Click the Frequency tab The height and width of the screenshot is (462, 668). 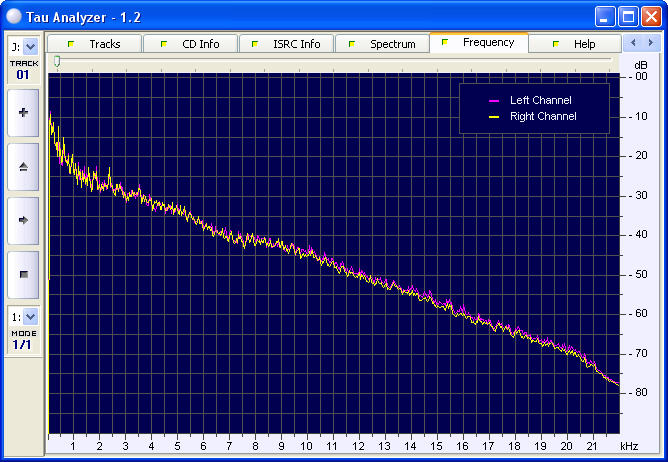[478, 43]
